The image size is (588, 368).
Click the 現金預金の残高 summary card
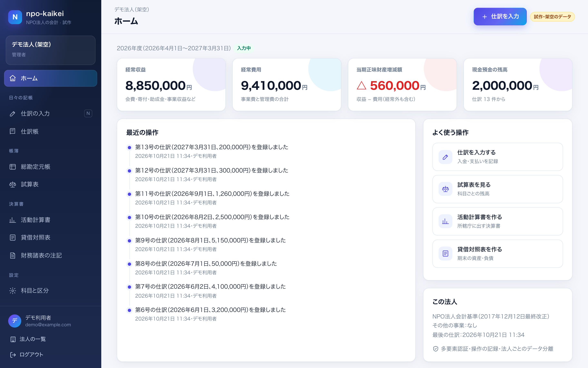pos(518,84)
